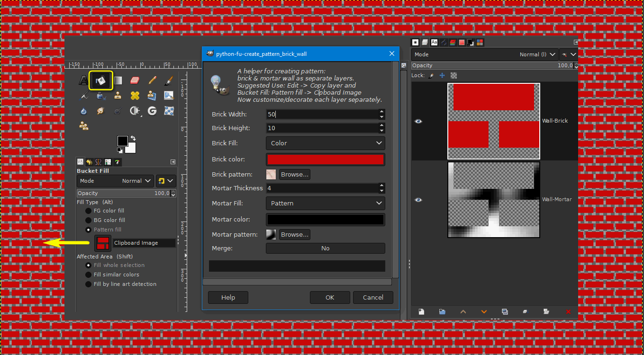Click OK in the brick wall dialog
The height and width of the screenshot is (355, 644).
pyautogui.click(x=330, y=297)
